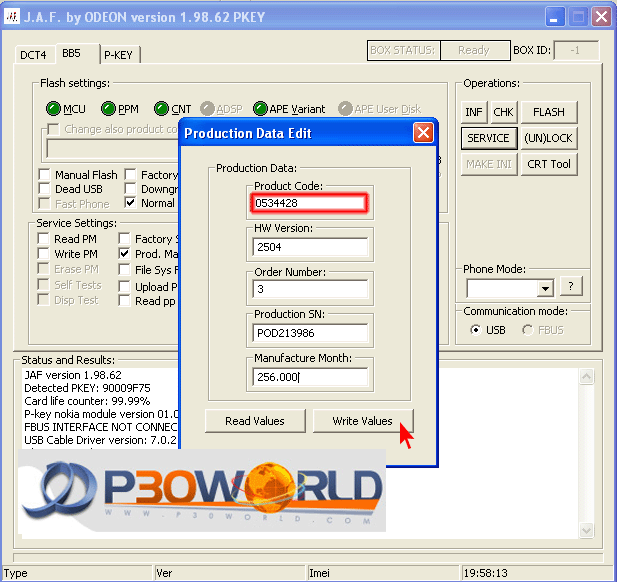Toggle the PPM green indicator
The image size is (617, 582).
[x=108, y=109]
